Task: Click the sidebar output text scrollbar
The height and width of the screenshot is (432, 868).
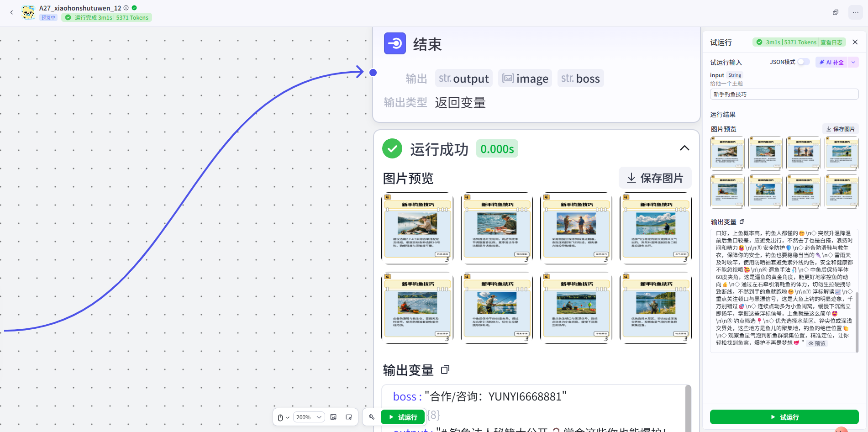Action: pyautogui.click(x=857, y=322)
